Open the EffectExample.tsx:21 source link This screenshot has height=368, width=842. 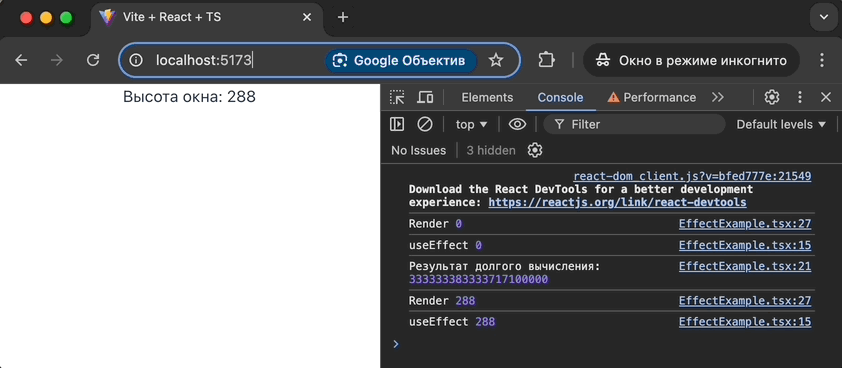click(x=745, y=266)
